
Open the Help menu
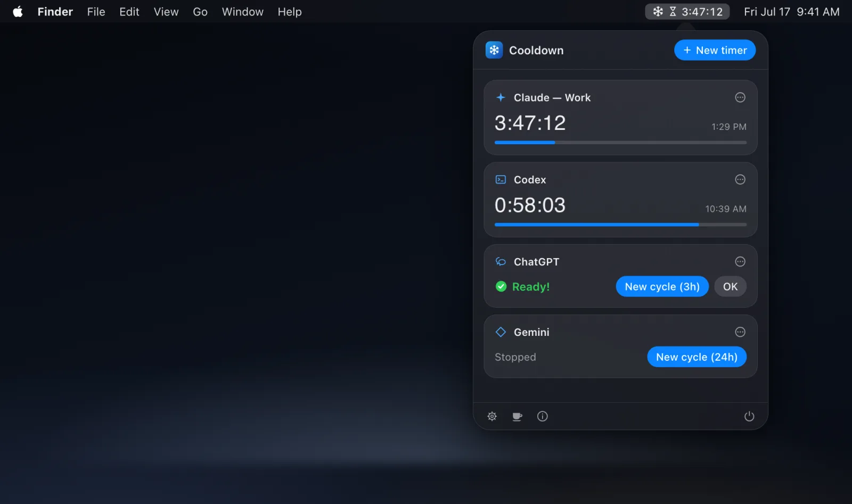pyautogui.click(x=290, y=12)
